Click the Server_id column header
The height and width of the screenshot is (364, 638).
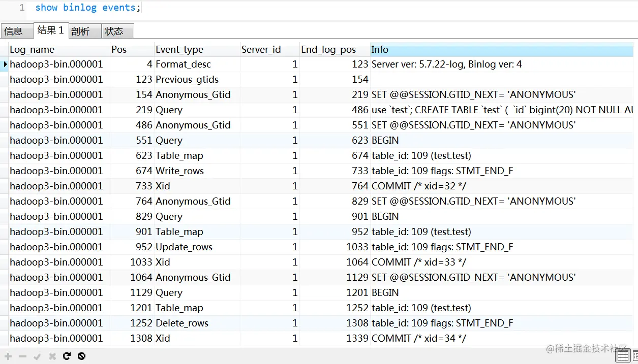pos(270,49)
